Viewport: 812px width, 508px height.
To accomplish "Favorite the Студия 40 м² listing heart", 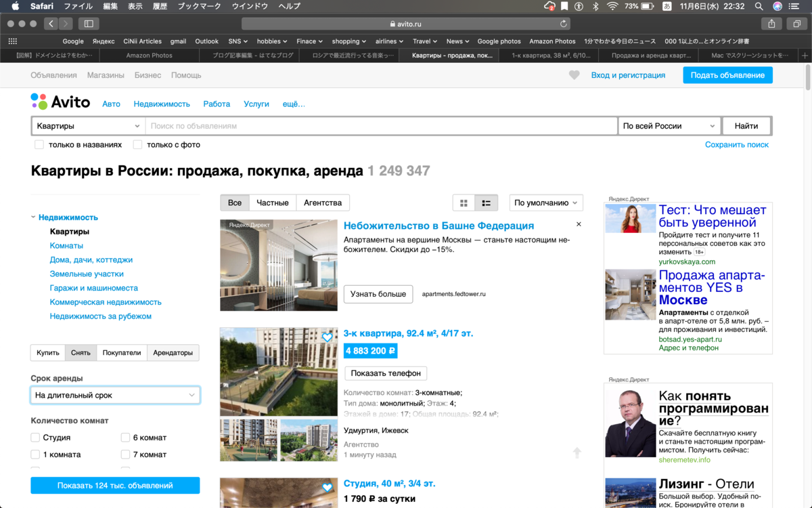I will (327, 487).
